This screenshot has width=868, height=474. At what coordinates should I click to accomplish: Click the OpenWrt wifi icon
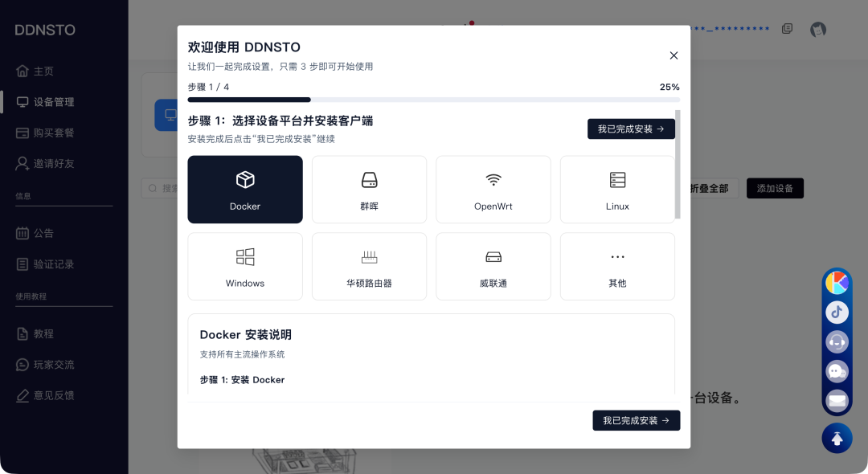click(x=493, y=180)
